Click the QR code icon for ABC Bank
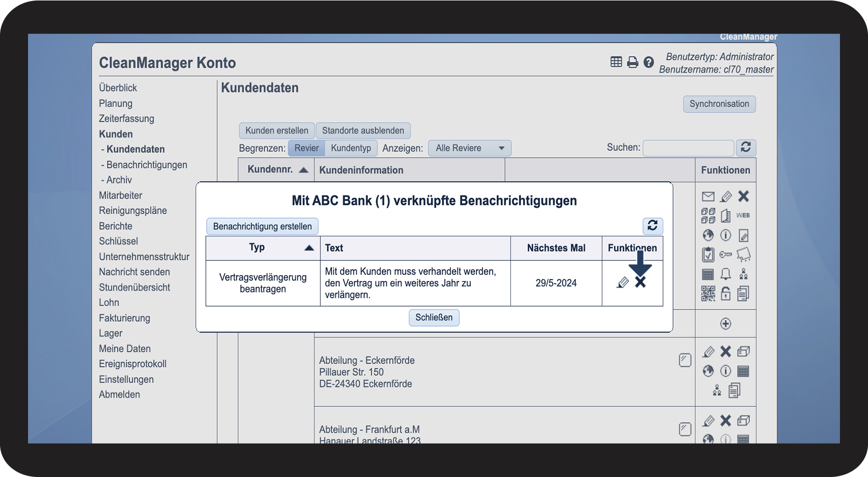Screen dimensions: 868x477 tap(708, 294)
